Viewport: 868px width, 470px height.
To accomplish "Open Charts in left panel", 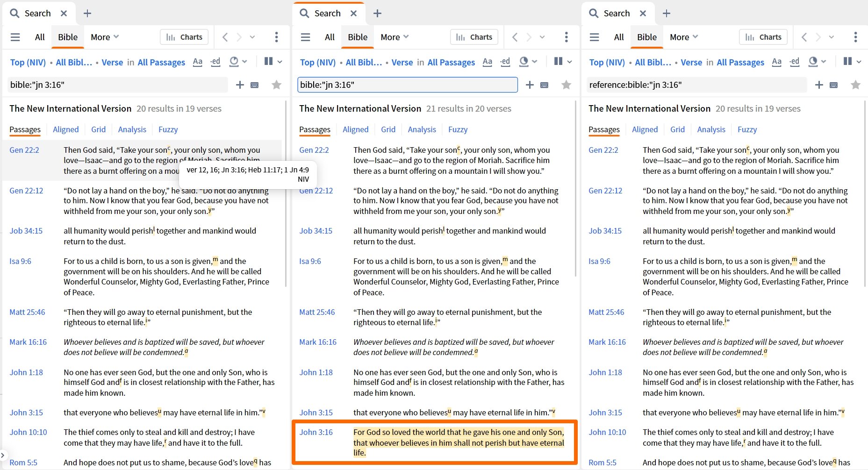I will [x=185, y=37].
